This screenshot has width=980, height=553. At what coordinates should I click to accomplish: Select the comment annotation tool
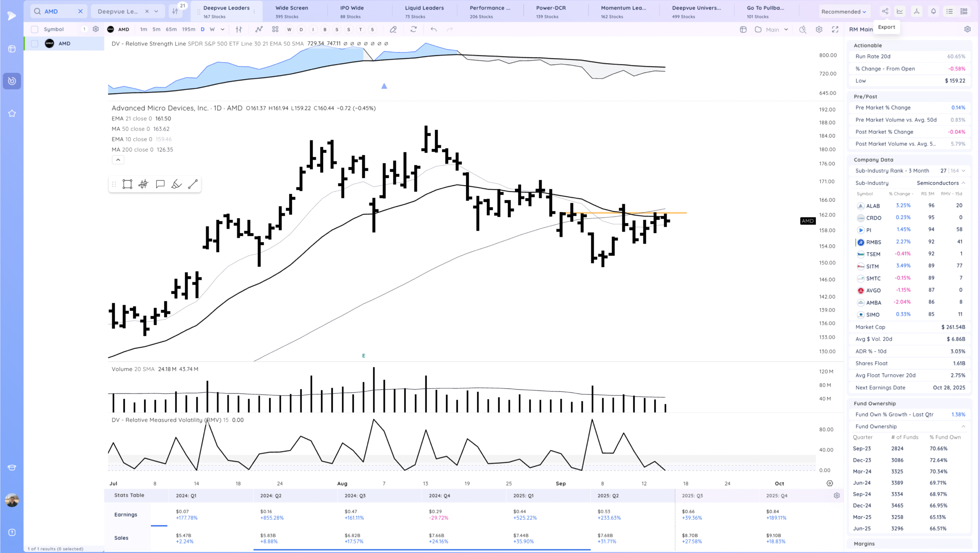coord(160,184)
